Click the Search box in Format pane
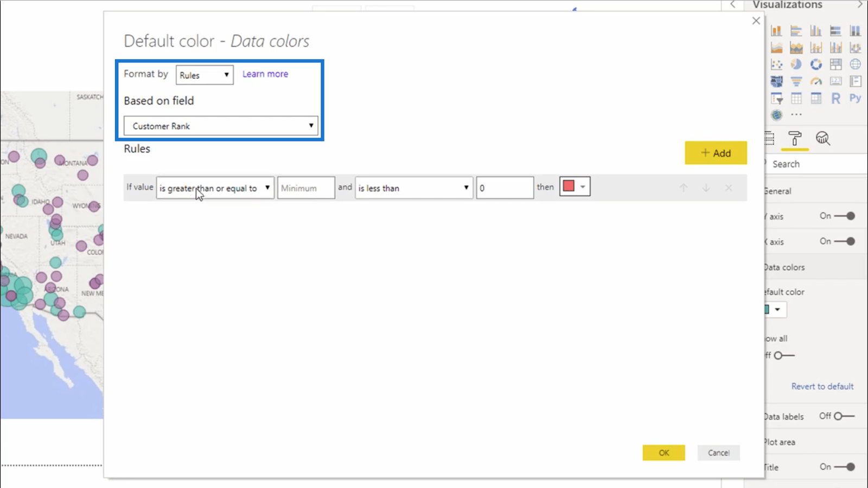Screen dimensions: 868x488 coord(816,164)
